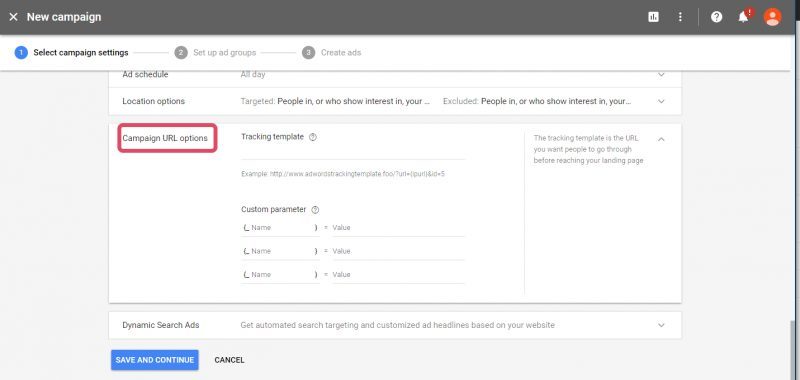800x380 pixels.
Task: Open the reports chart icon
Action: click(653, 17)
